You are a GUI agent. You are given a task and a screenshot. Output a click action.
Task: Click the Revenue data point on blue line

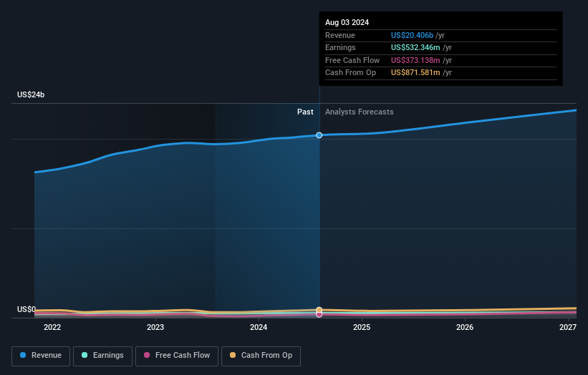(x=319, y=135)
